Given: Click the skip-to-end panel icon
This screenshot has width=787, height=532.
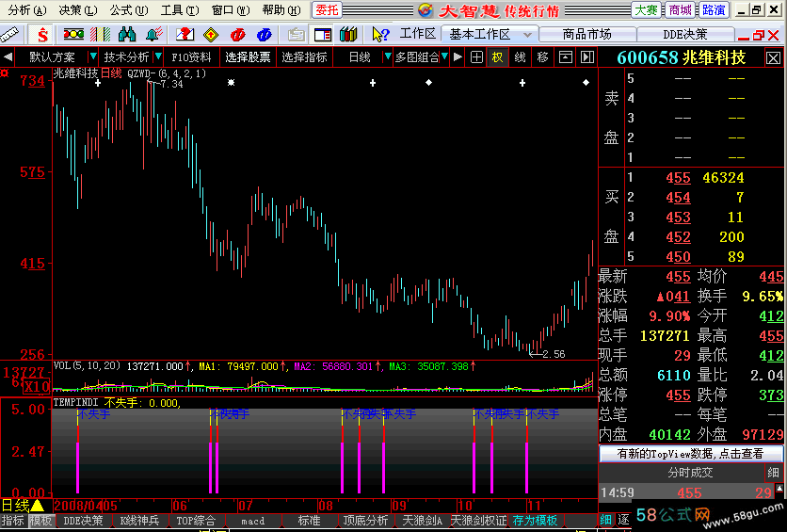Looking at the screenshot, I should coord(587,57).
